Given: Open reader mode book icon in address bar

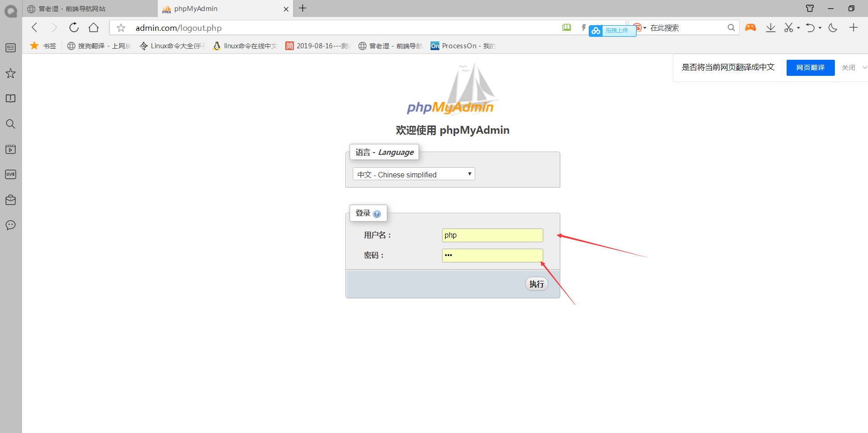Looking at the screenshot, I should 567,28.
